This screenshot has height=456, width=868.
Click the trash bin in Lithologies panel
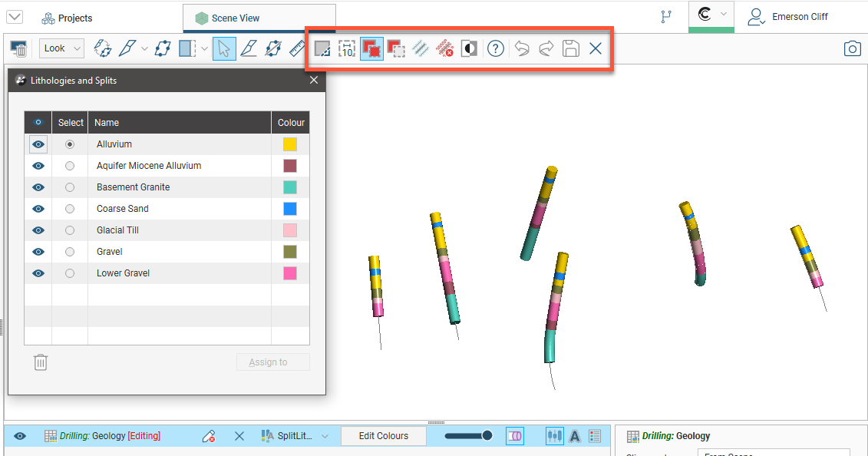[41, 362]
